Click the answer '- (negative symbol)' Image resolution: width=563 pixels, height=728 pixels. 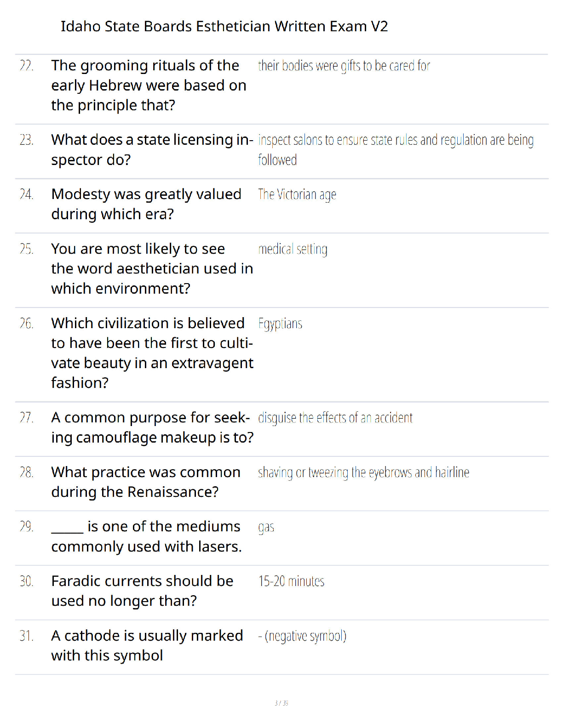(302, 636)
